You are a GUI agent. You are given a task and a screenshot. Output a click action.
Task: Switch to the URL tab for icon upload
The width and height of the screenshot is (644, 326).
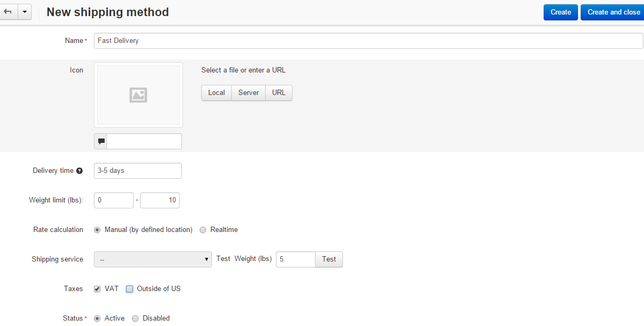[279, 92]
